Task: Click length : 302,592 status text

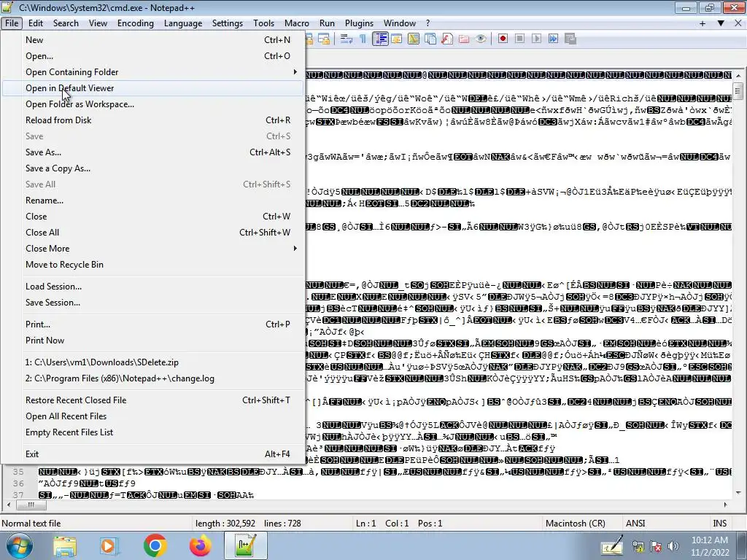Action: (225, 524)
